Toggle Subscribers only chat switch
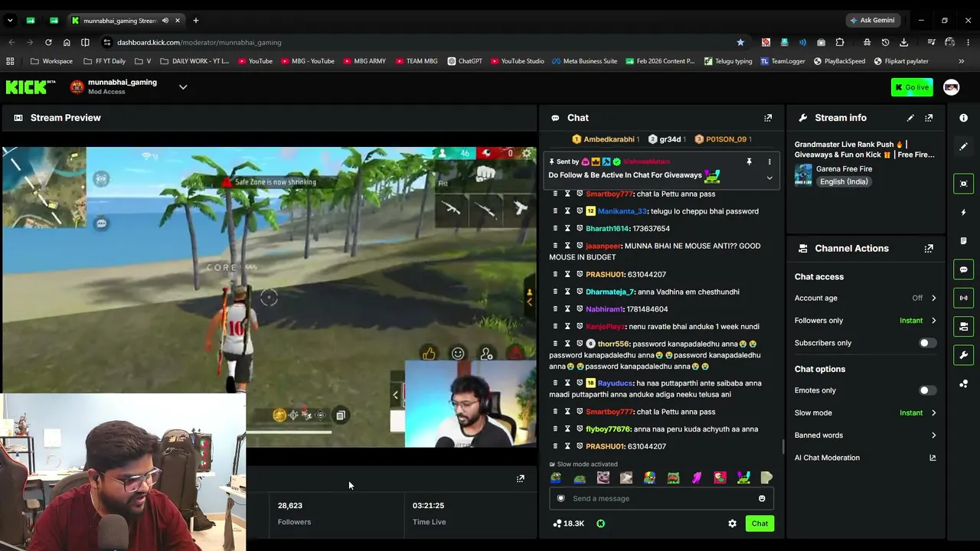Viewport: 980px width, 551px height. point(927,343)
